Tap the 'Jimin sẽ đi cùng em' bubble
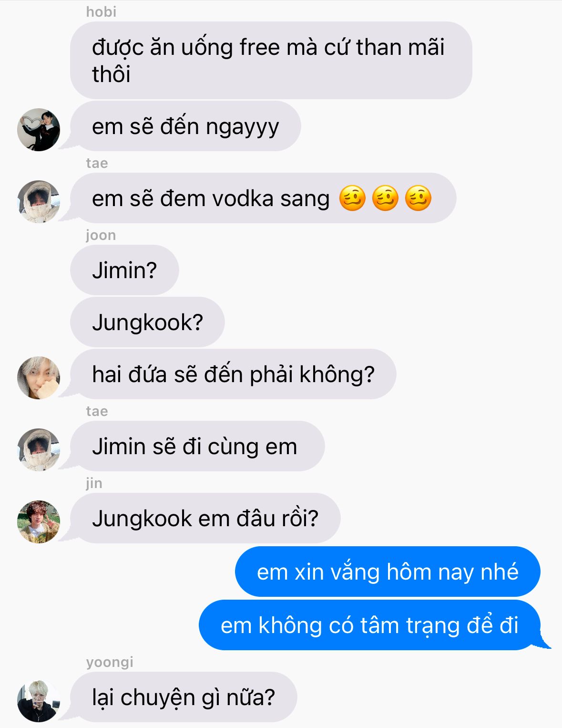Screen dimensions: 562x728 click(x=197, y=447)
